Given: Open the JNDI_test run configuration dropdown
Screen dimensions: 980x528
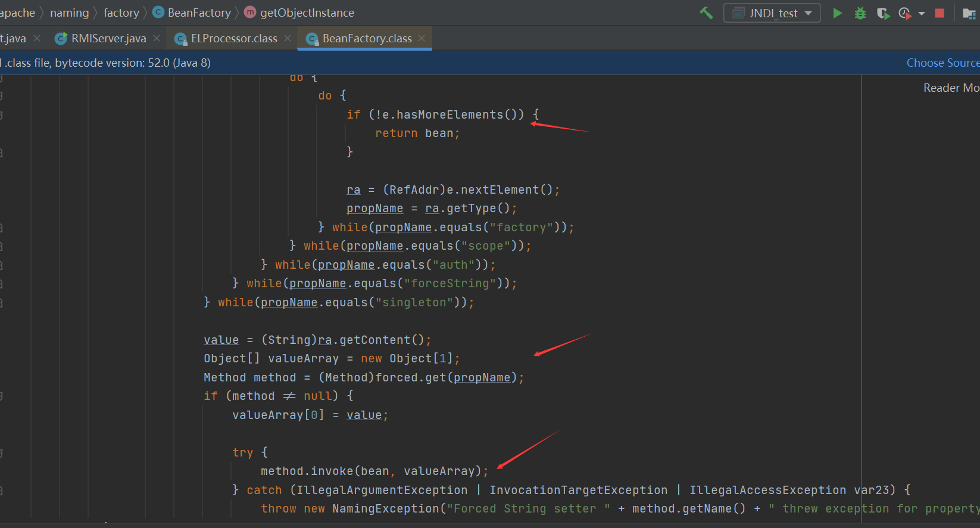Looking at the screenshot, I should point(772,13).
